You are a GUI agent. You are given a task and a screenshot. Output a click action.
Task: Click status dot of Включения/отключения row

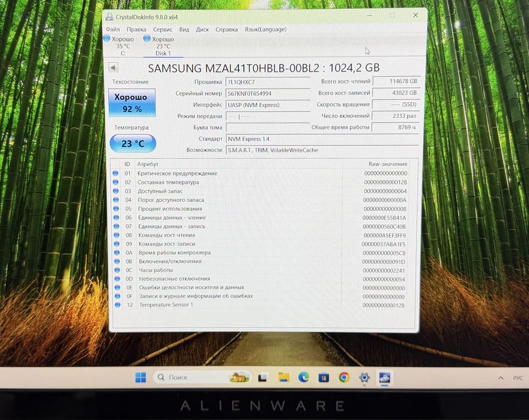point(117,261)
